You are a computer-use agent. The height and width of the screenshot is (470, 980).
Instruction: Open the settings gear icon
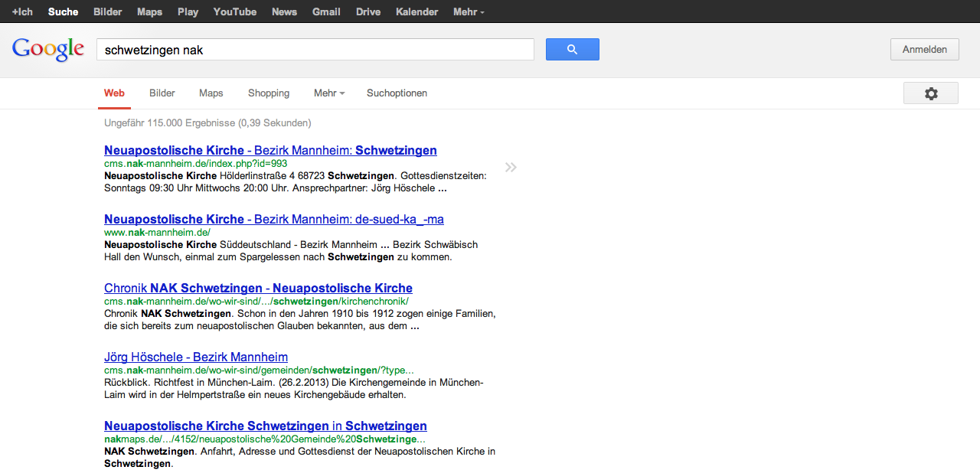(x=930, y=93)
